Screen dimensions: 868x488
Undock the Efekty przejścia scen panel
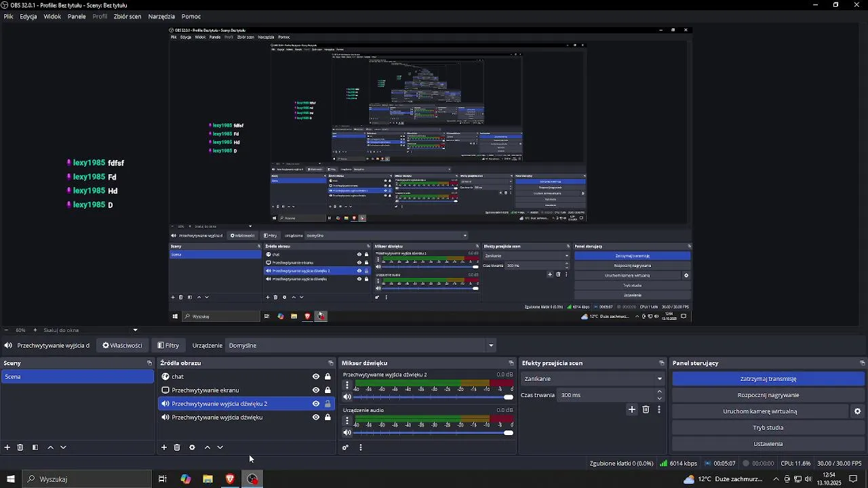pyautogui.click(x=662, y=363)
